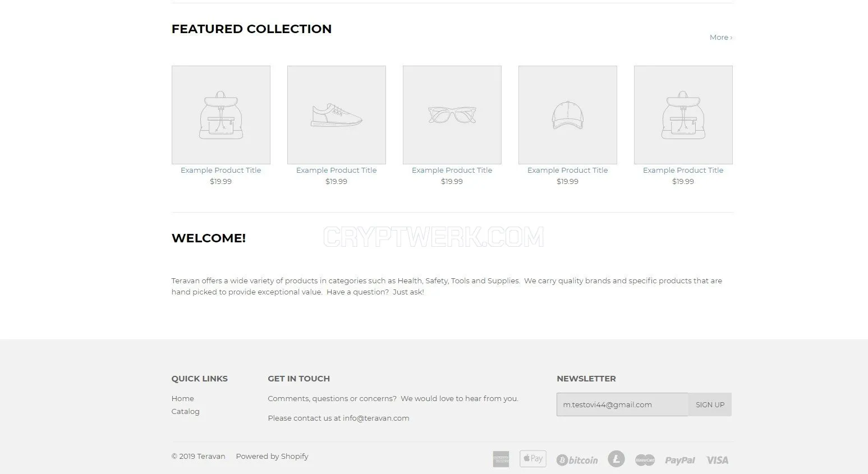Click the American Express payment icon
The width and height of the screenshot is (868, 474).
point(501,459)
